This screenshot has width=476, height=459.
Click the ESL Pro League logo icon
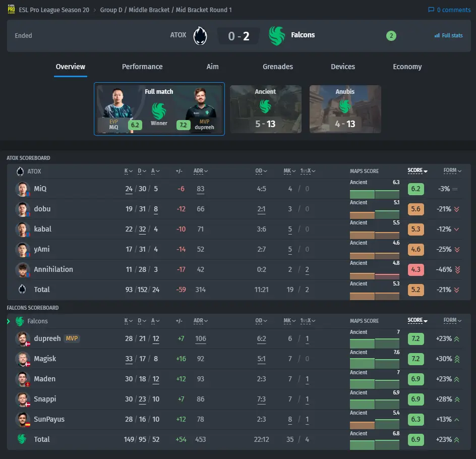tap(11, 10)
